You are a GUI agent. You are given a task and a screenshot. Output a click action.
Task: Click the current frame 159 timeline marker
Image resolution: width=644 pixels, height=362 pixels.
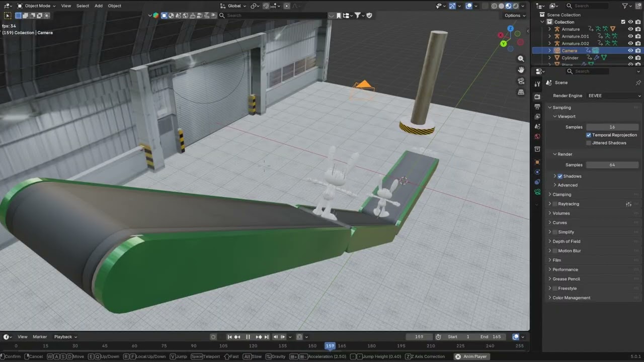pyautogui.click(x=330, y=346)
